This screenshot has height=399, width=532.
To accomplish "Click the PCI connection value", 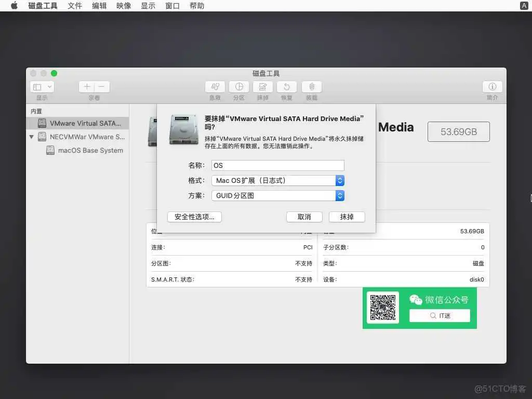I will pos(308,247).
